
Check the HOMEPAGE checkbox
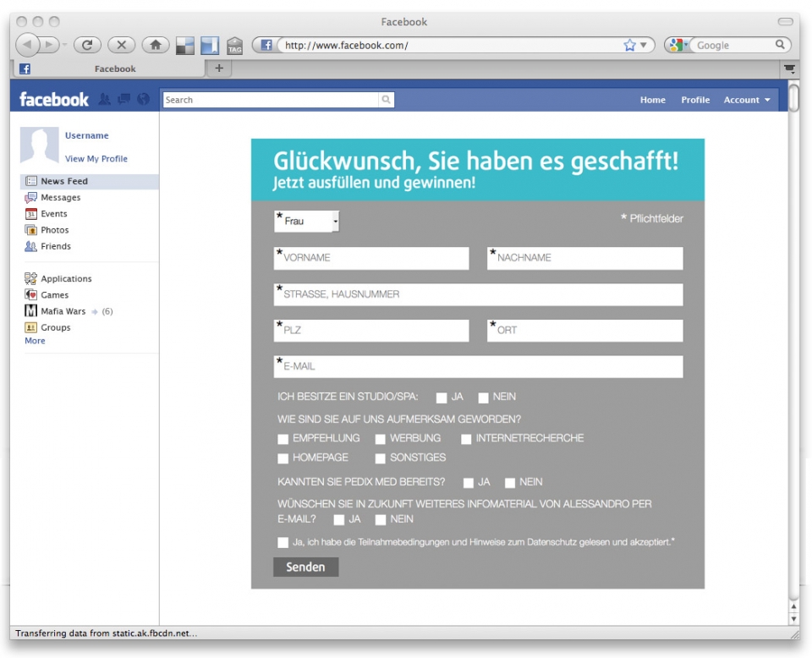pos(283,458)
